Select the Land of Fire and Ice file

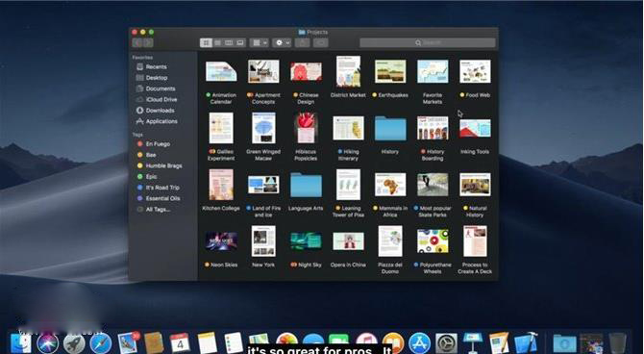(263, 185)
